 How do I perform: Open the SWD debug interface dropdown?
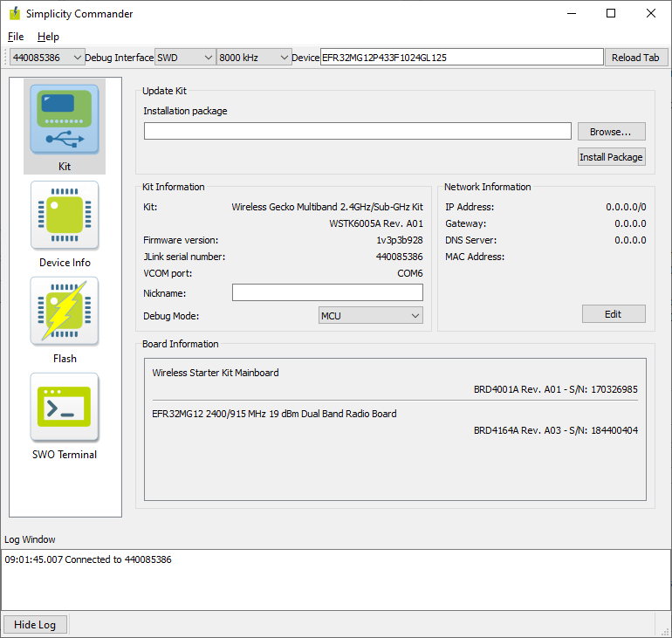(184, 58)
